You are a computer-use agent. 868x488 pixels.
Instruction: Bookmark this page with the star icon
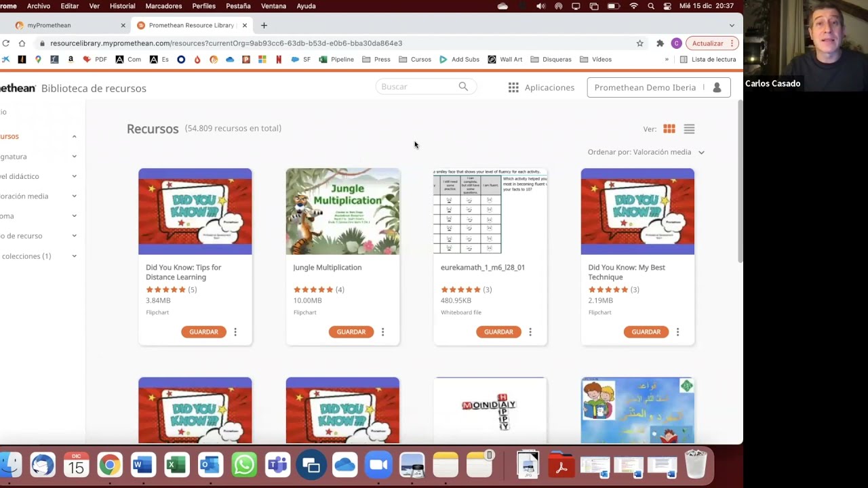[x=639, y=43]
